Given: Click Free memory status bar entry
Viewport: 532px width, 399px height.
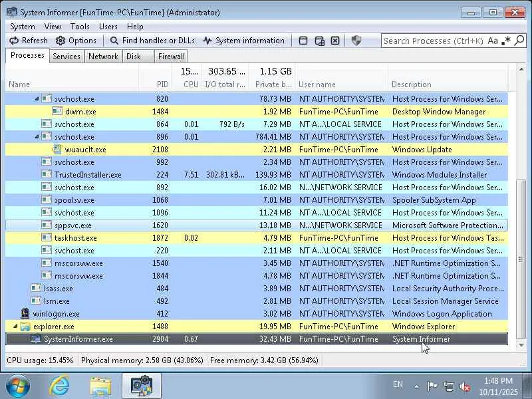Looking at the screenshot, I should (x=264, y=360).
